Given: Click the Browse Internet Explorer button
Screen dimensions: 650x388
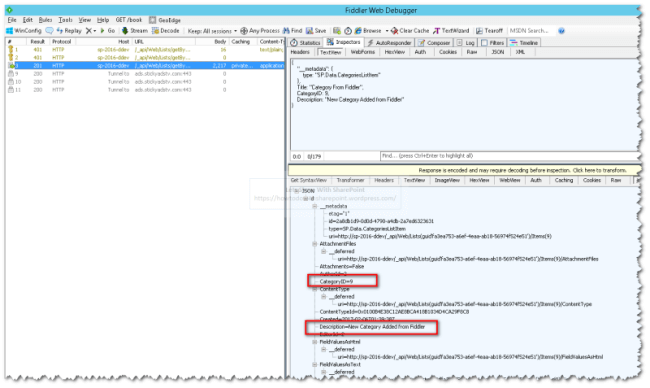Looking at the screenshot, I should (x=368, y=31).
